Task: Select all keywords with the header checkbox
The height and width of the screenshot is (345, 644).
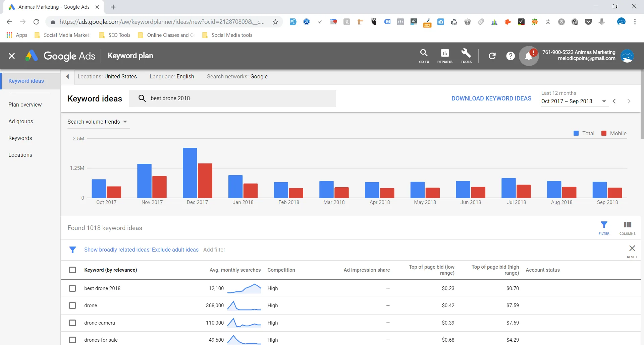Action: point(72,270)
